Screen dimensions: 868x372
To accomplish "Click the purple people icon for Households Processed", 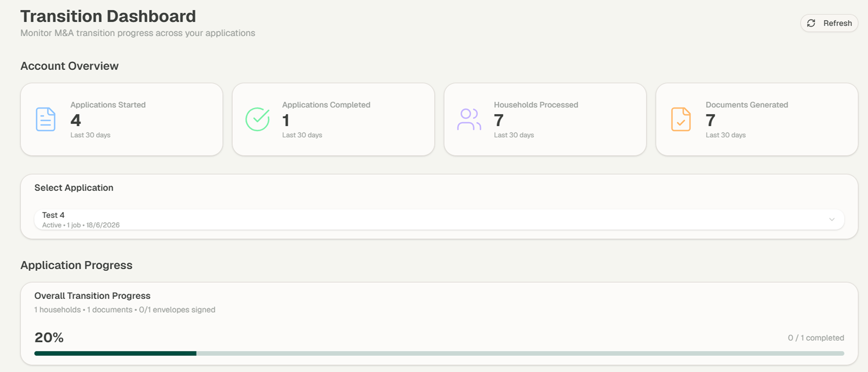I will (x=469, y=119).
